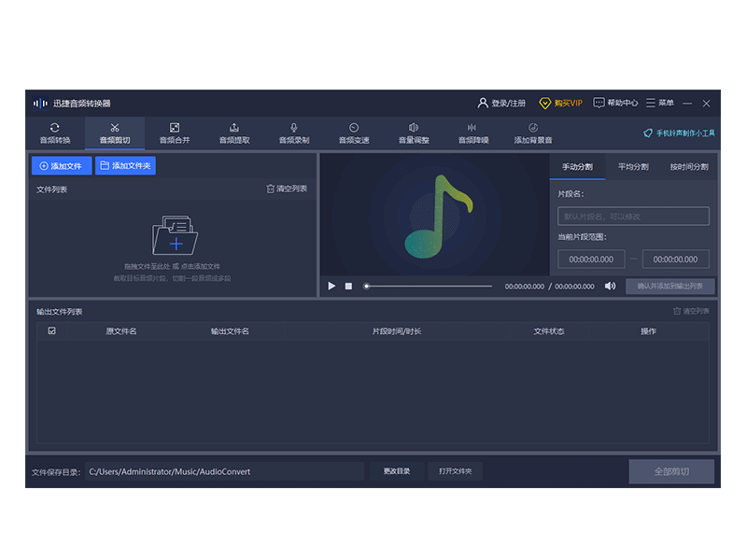
Task: Play the audio preview
Action: coord(331,287)
